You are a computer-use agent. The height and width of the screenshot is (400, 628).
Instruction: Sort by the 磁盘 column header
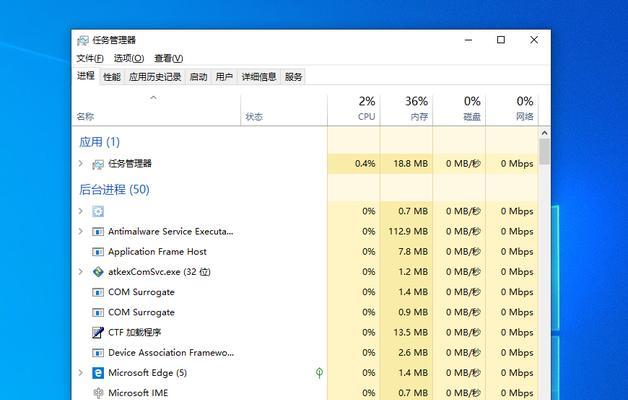459,110
